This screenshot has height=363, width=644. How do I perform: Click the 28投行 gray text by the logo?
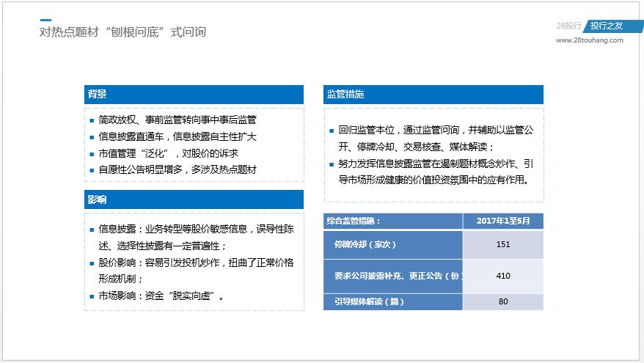coord(568,26)
